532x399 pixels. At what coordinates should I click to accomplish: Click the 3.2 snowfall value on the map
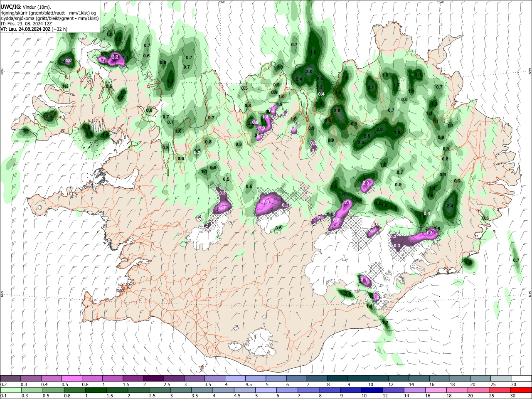coord(116,57)
